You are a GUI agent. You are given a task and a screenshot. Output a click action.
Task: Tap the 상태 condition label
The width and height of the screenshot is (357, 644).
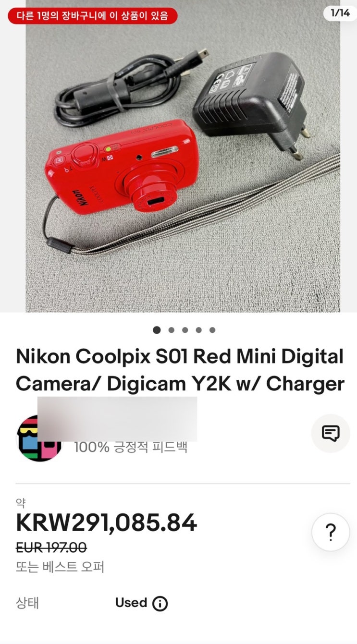point(27,603)
